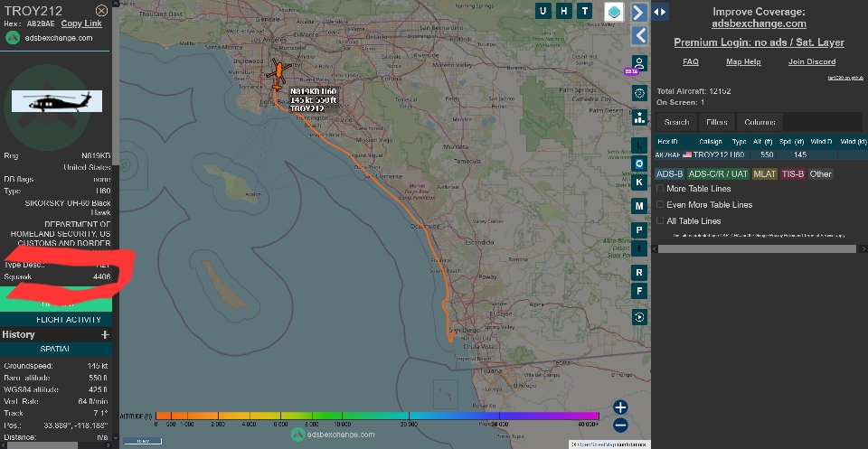
Task: Close the TROY212 aircraft info panel
Action: coord(101,11)
